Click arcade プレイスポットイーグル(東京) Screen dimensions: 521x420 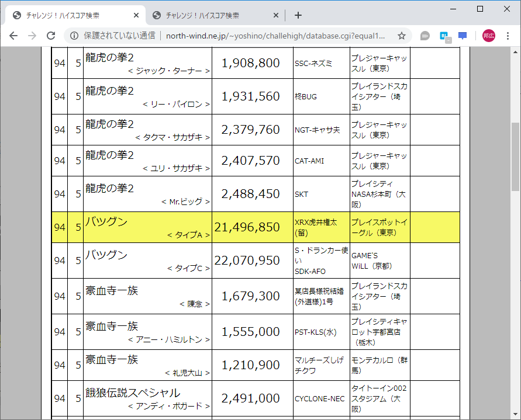(379, 227)
